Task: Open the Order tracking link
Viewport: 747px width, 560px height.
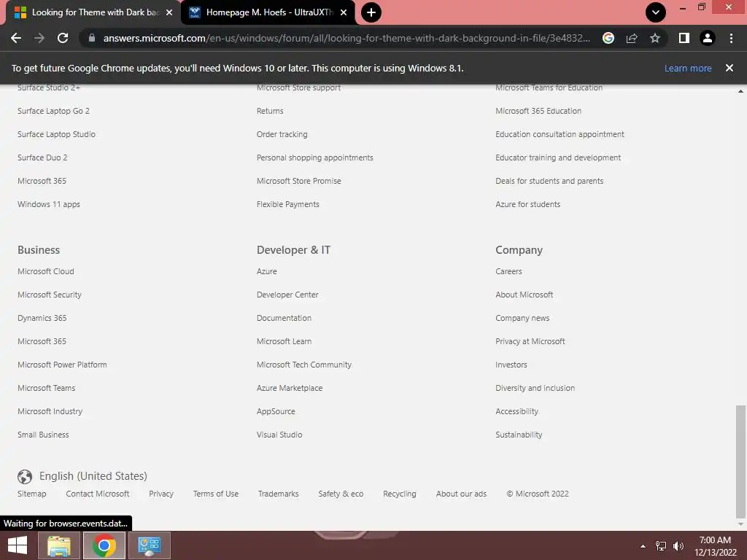Action: click(282, 134)
